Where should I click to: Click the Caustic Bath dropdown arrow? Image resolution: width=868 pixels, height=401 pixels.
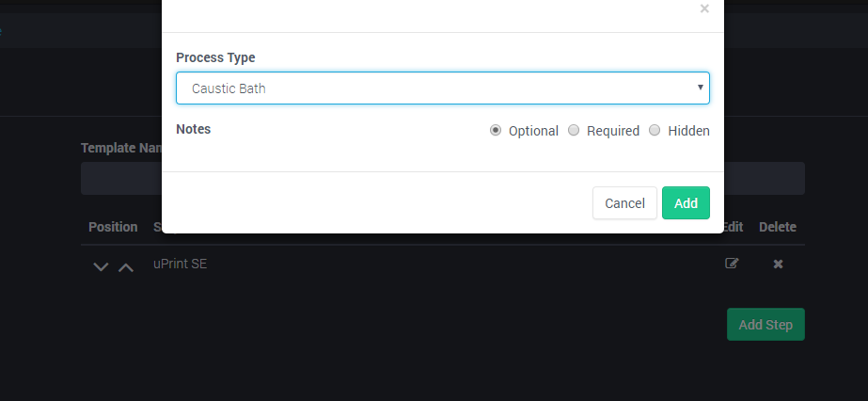700,88
